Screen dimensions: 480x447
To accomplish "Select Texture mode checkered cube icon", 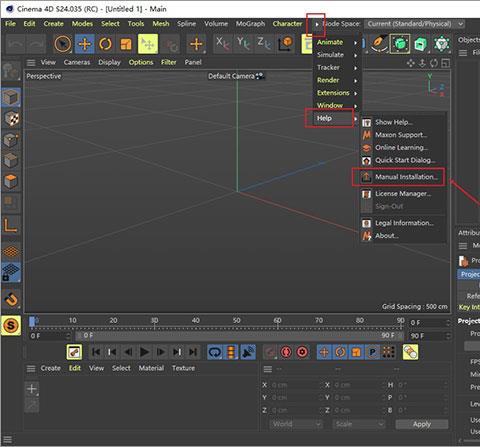I will (11, 118).
